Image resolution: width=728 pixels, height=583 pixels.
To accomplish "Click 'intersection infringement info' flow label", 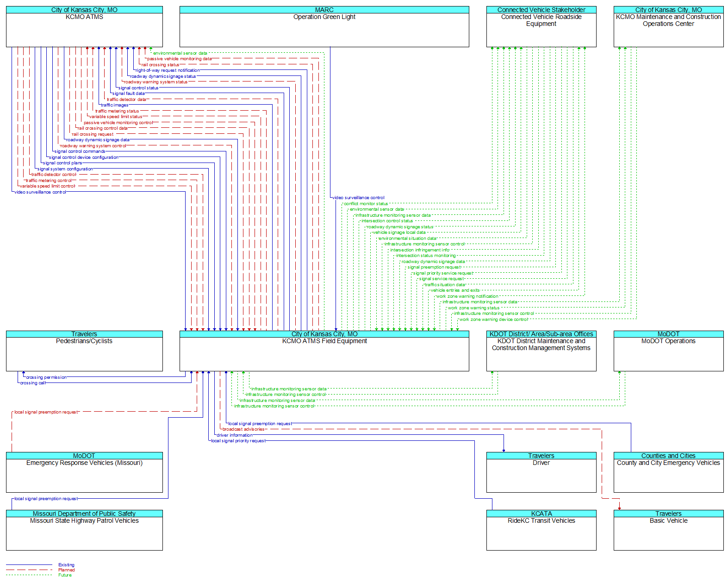I will tap(420, 250).
